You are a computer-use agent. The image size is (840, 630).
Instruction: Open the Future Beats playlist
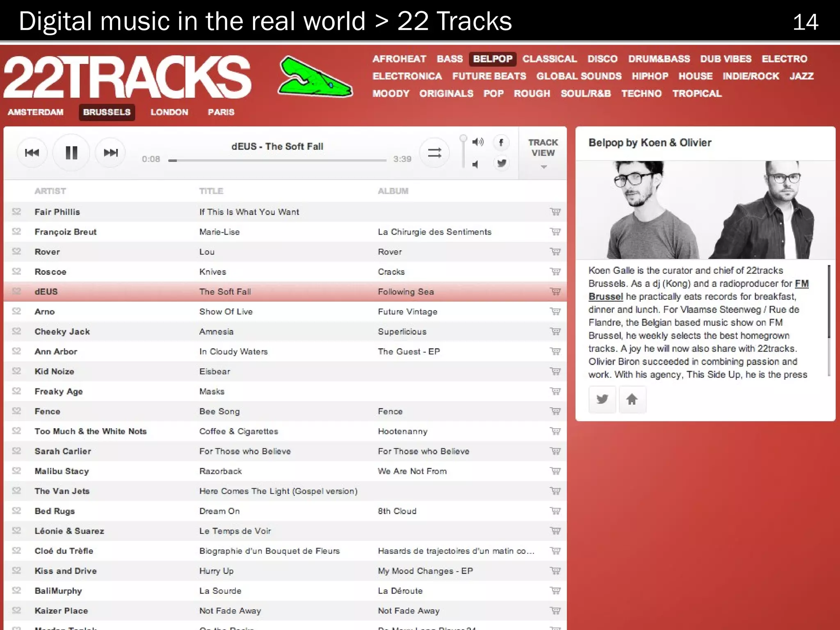(x=489, y=76)
